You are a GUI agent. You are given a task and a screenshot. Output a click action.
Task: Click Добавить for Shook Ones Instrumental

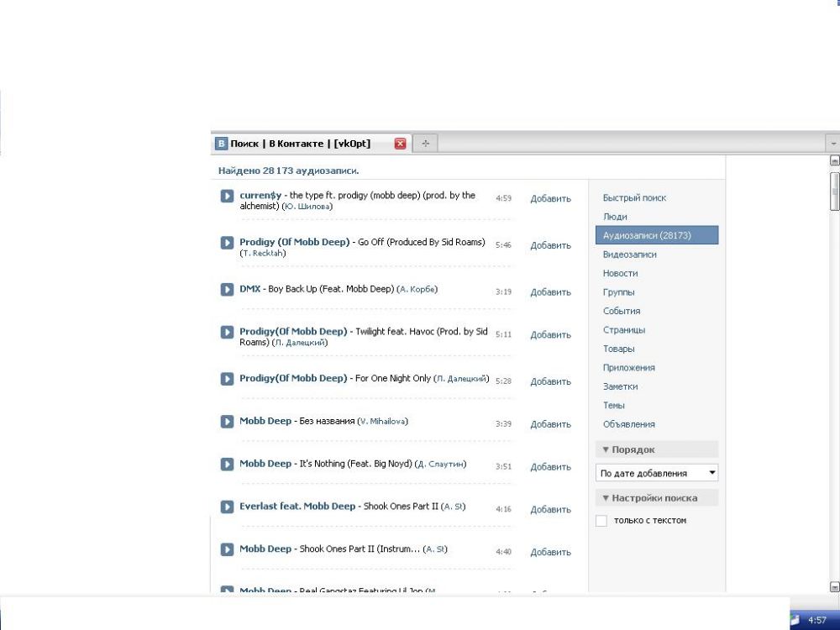(551, 553)
